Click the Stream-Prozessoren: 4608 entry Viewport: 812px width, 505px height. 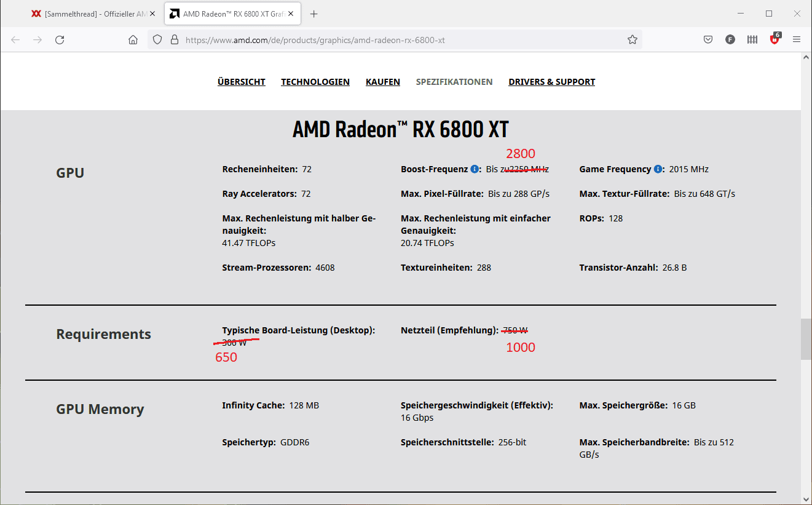(278, 268)
